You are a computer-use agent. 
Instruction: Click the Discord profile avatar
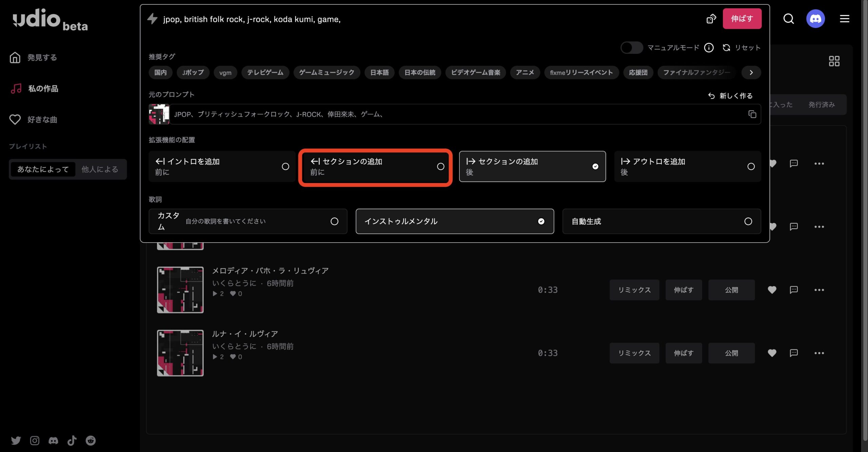tap(815, 19)
